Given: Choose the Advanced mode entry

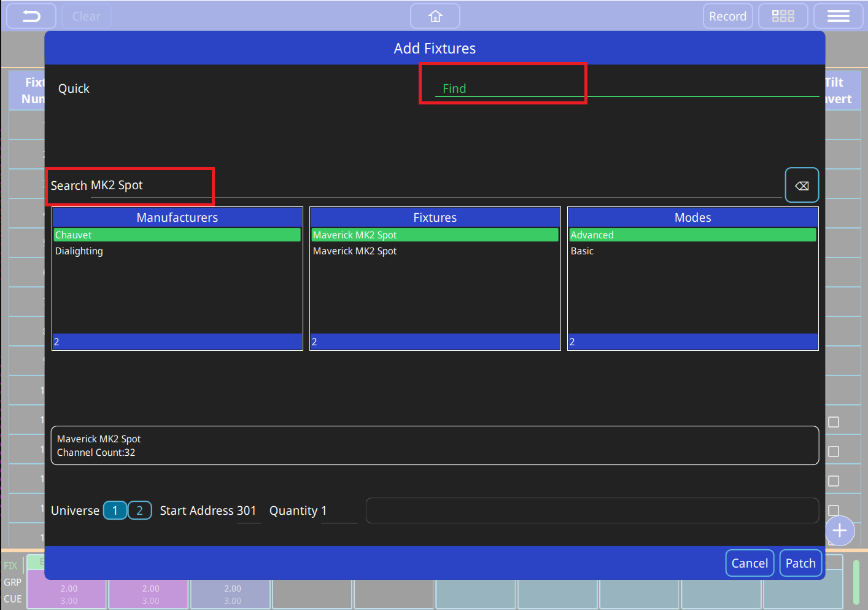Looking at the screenshot, I should click(592, 235).
